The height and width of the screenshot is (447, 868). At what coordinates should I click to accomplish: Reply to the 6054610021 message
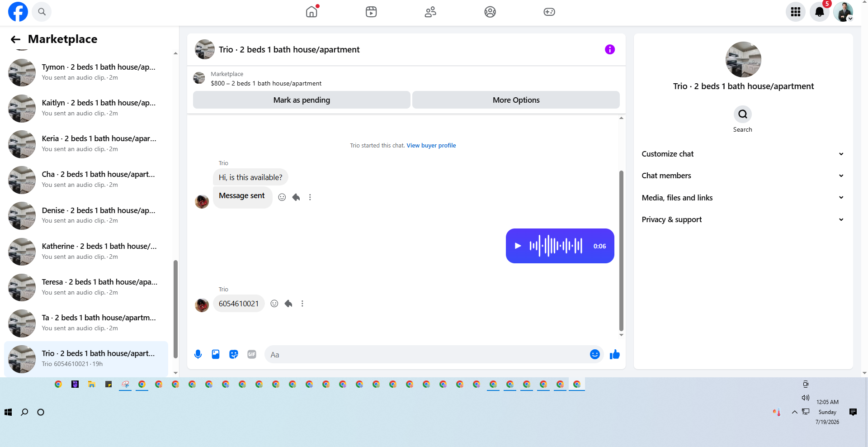click(x=288, y=304)
